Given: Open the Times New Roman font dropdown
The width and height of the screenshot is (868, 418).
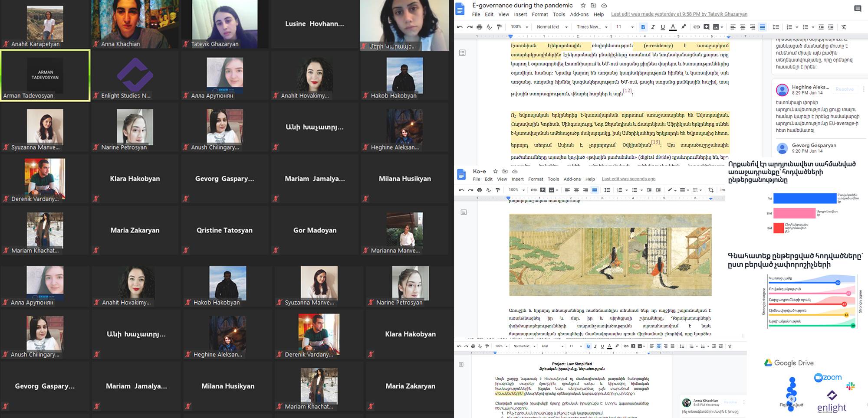Looking at the screenshot, I should click(591, 27).
